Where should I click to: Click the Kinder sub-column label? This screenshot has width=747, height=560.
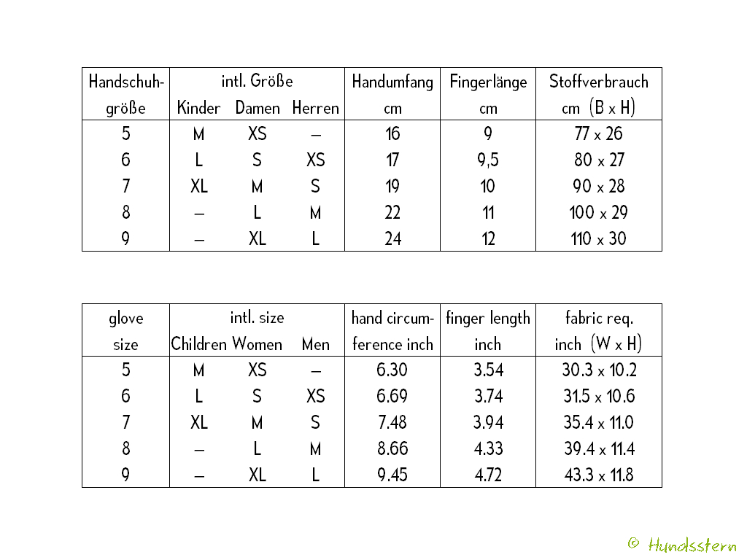tap(198, 108)
